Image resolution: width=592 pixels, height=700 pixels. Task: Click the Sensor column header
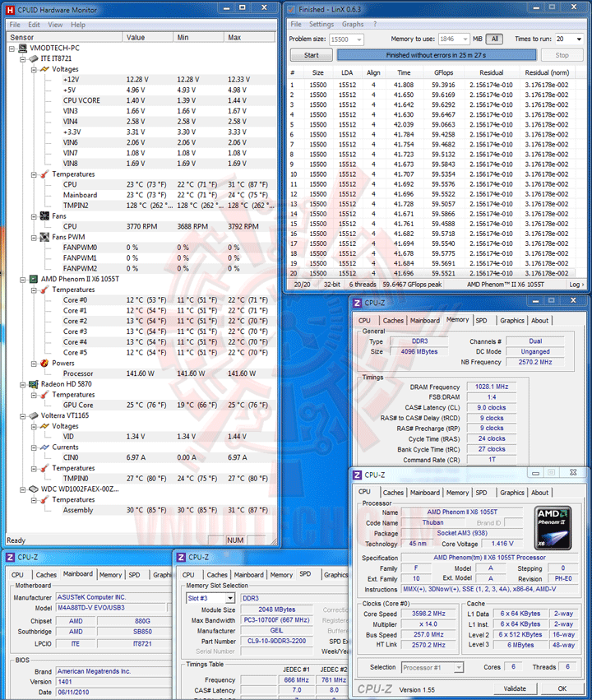coord(65,38)
